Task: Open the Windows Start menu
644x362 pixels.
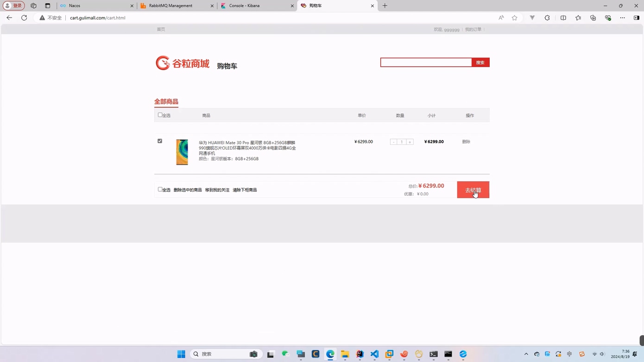Action: 181,354
